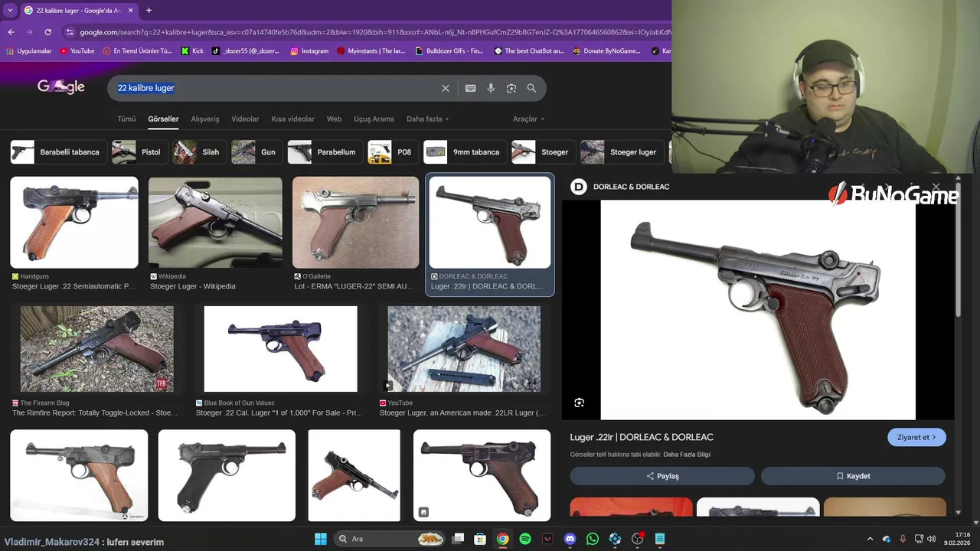Click the site info icon in address bar

(x=70, y=32)
